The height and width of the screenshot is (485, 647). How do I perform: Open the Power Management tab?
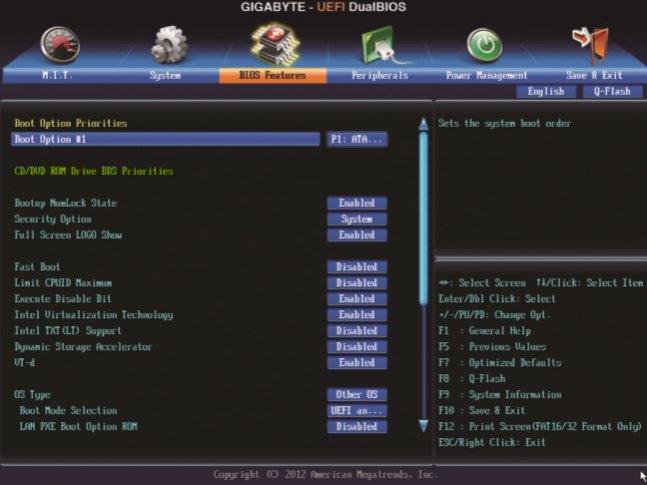point(486,76)
